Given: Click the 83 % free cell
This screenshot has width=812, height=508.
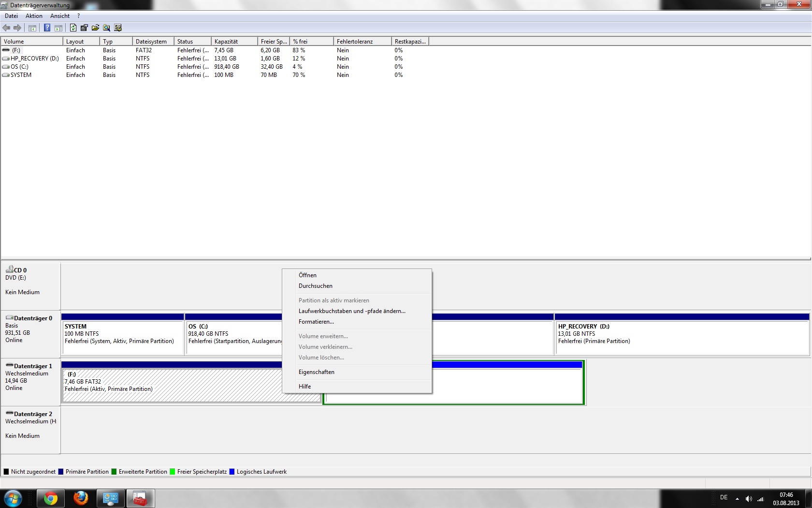Looking at the screenshot, I should 299,50.
